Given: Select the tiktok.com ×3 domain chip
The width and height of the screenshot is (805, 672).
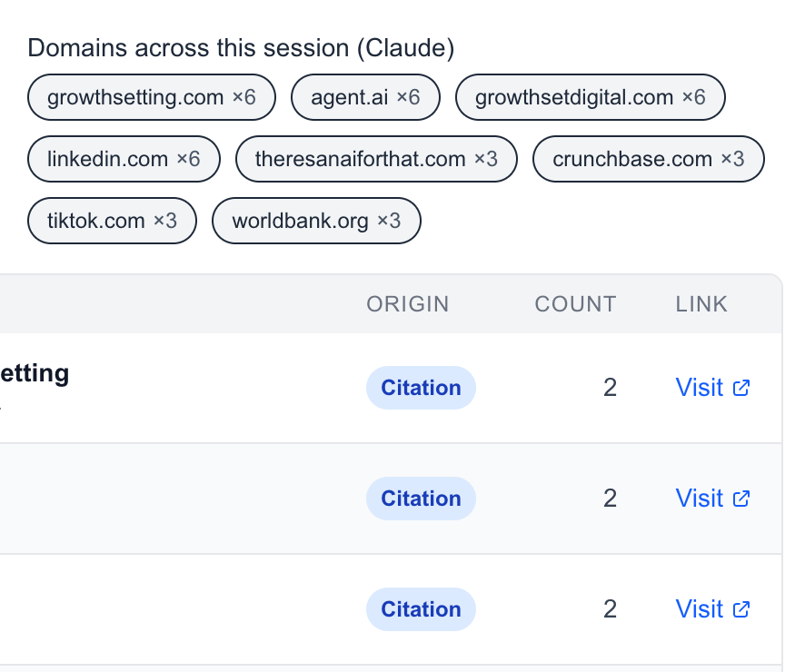Looking at the screenshot, I should (x=112, y=221).
